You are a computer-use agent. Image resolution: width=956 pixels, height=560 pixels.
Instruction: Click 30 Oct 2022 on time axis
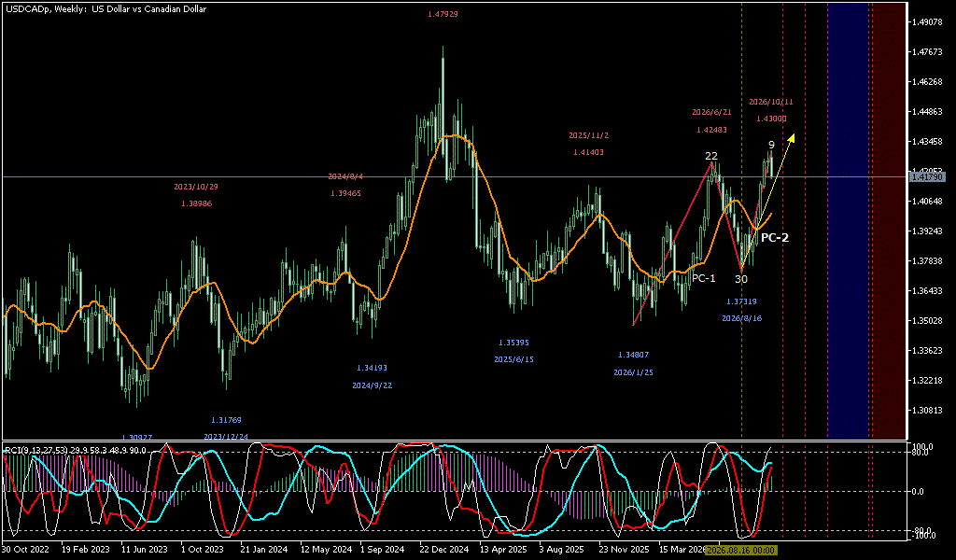pos(23,549)
